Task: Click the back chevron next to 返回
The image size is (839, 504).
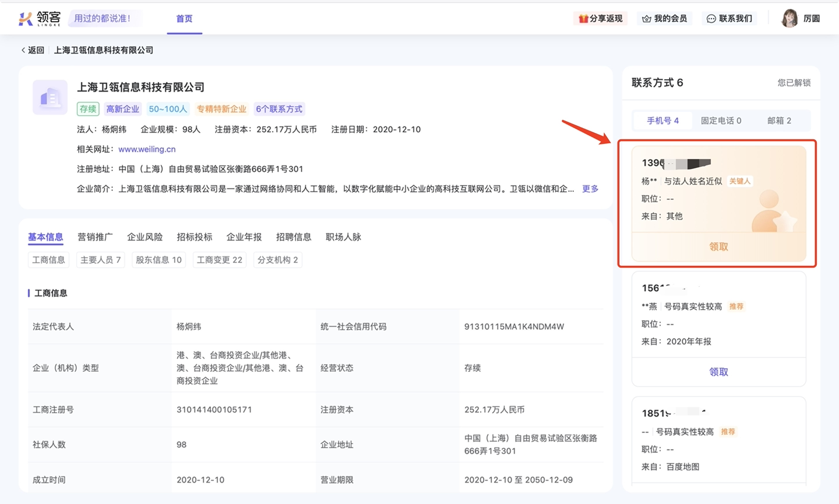Action: point(23,50)
